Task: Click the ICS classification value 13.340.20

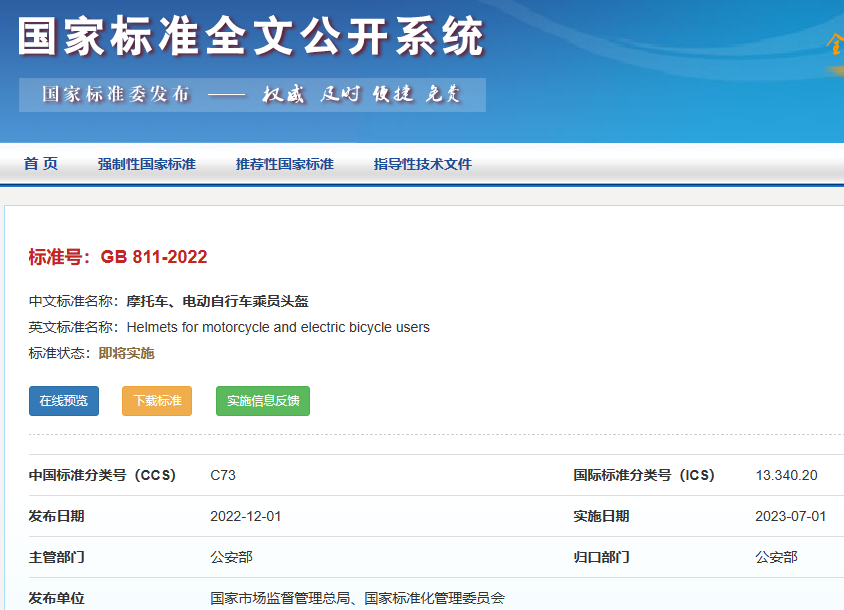Action: click(x=786, y=475)
